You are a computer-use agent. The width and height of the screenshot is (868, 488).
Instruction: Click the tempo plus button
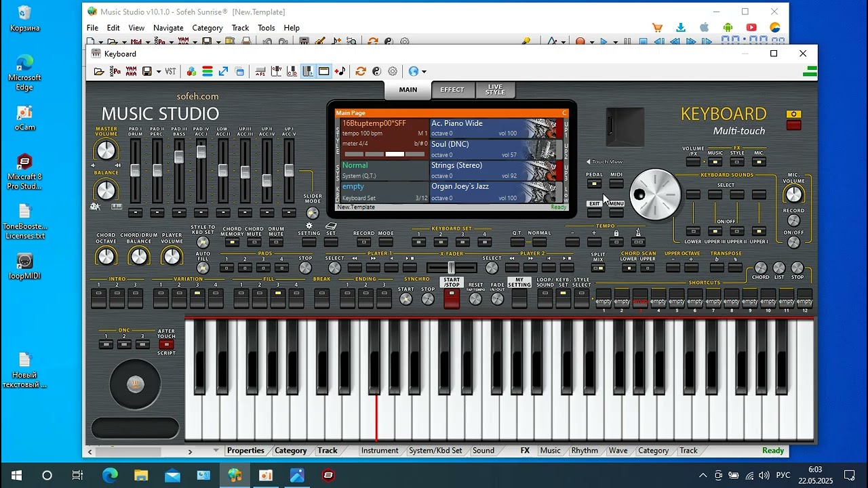pyautogui.click(x=594, y=242)
